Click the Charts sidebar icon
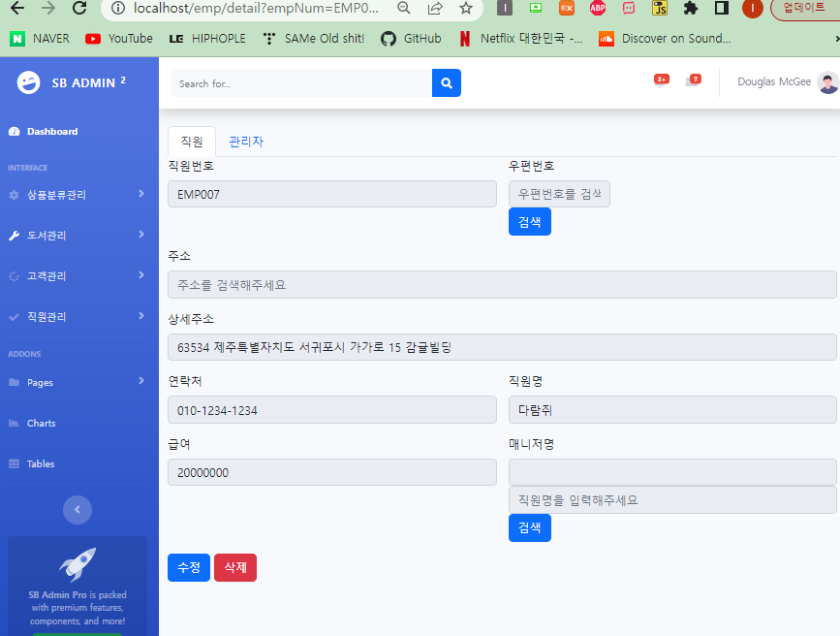Image resolution: width=840 pixels, height=636 pixels. coord(14,423)
